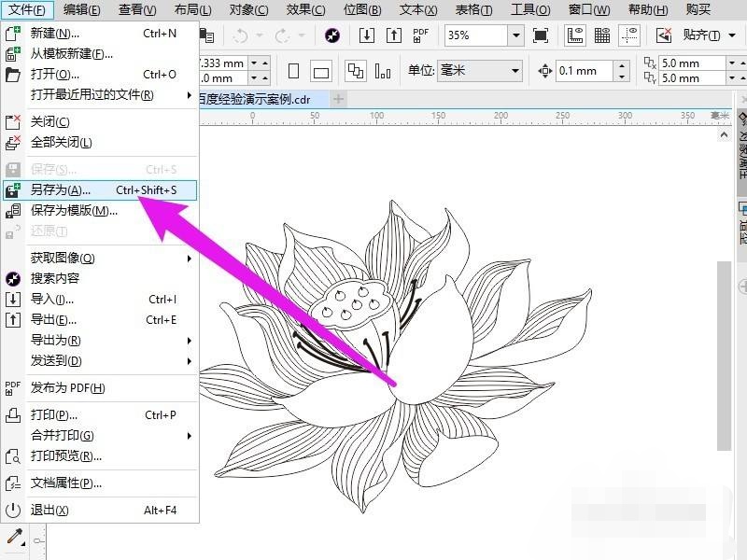Expand the 发送到 submenu

[x=190, y=361]
